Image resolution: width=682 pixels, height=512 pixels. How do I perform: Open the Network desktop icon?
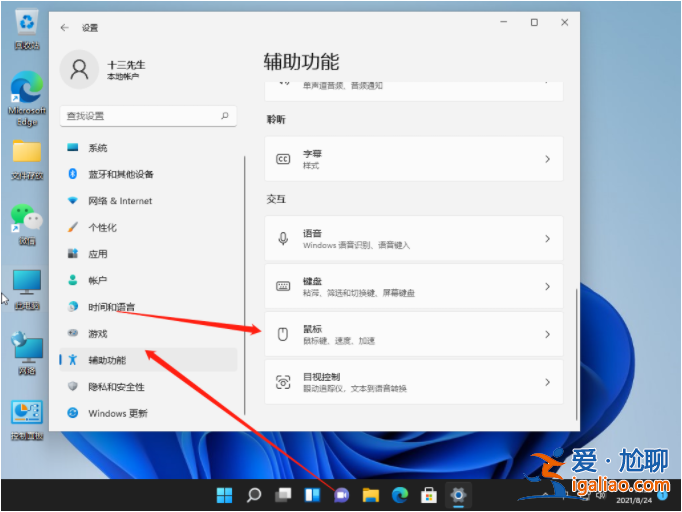[x=27, y=353]
